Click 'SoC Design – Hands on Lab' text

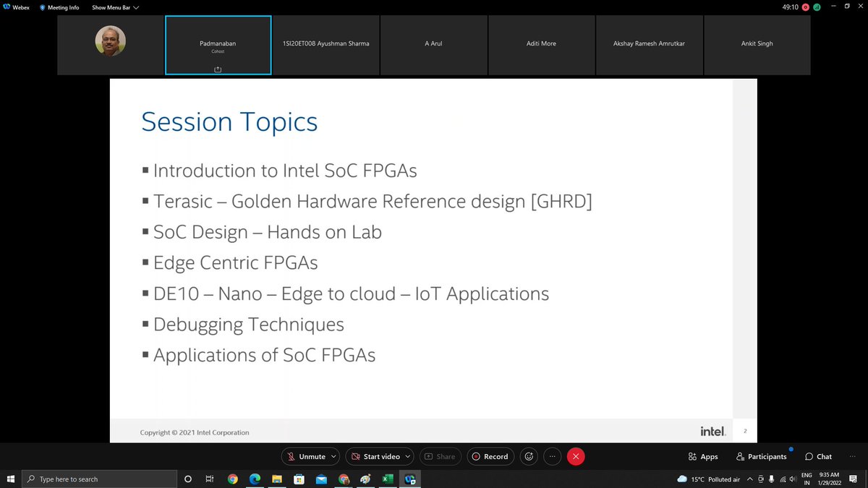(x=267, y=232)
